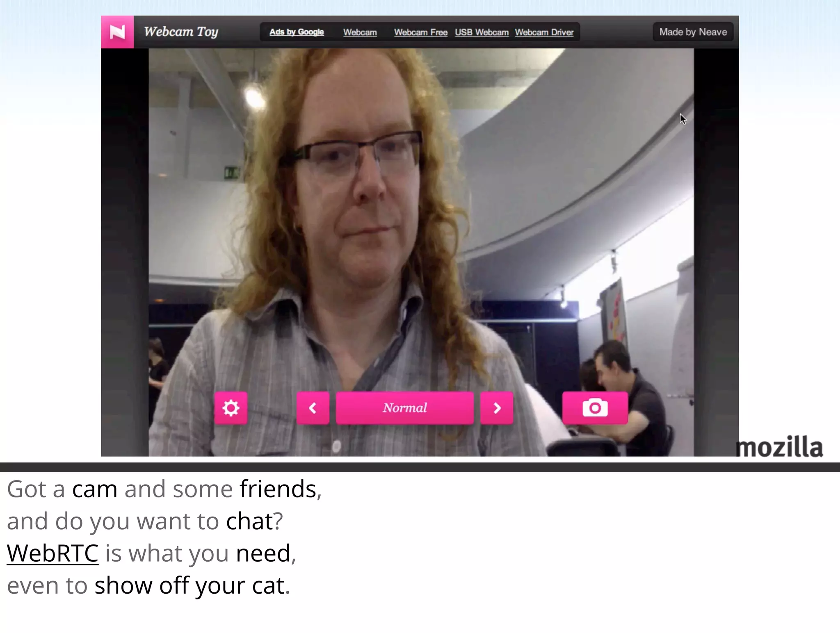The width and height of the screenshot is (840, 633).
Task: Click the word 'cam' in the caption
Action: pos(95,490)
